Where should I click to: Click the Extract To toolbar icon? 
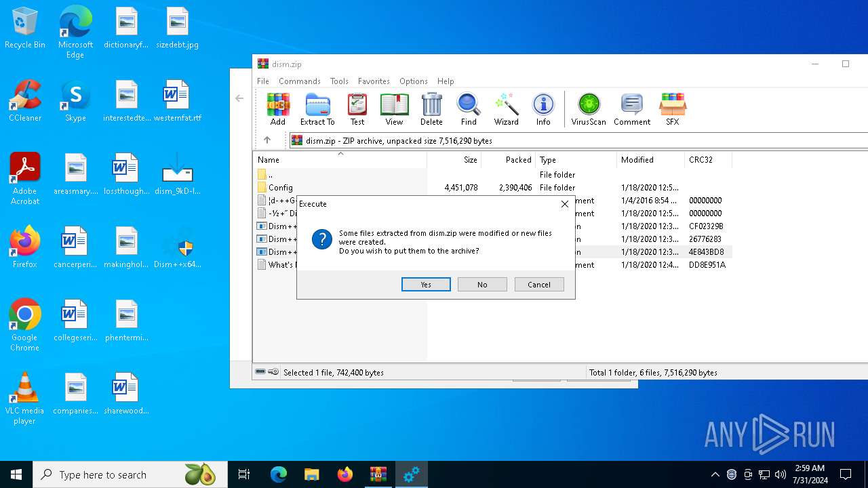[x=317, y=110]
